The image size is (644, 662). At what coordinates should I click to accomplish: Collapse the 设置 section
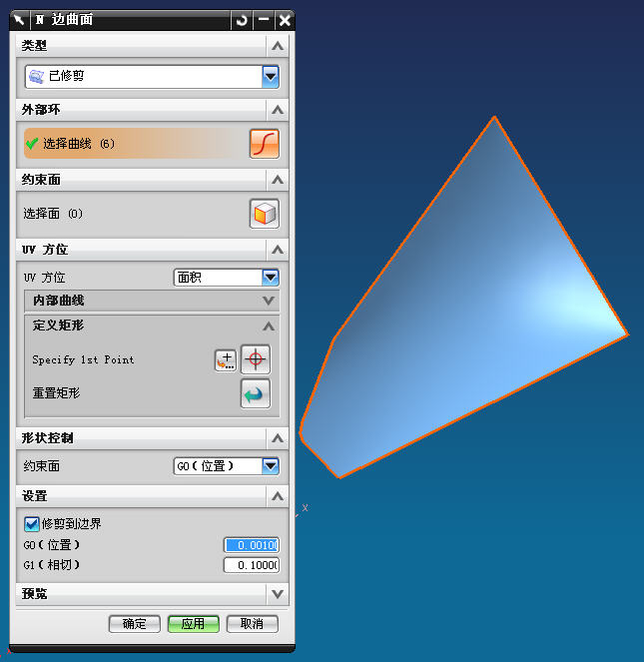click(x=278, y=496)
